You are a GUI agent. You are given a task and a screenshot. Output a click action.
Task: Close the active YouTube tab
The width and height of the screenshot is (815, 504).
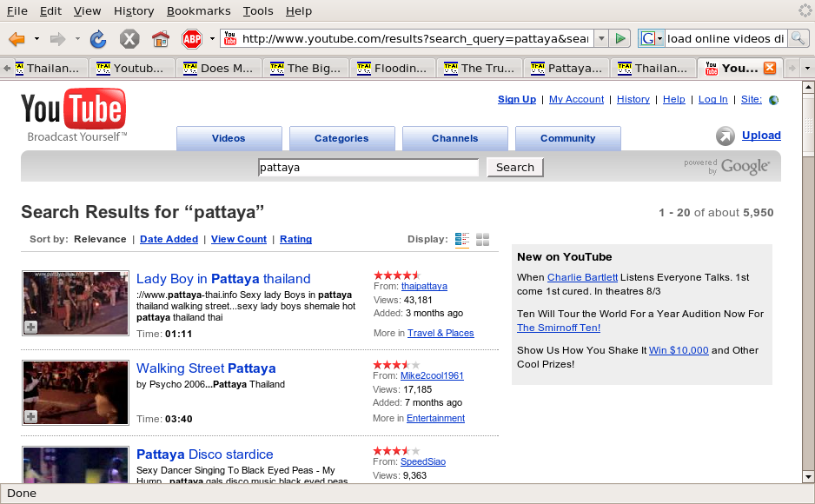(770, 68)
